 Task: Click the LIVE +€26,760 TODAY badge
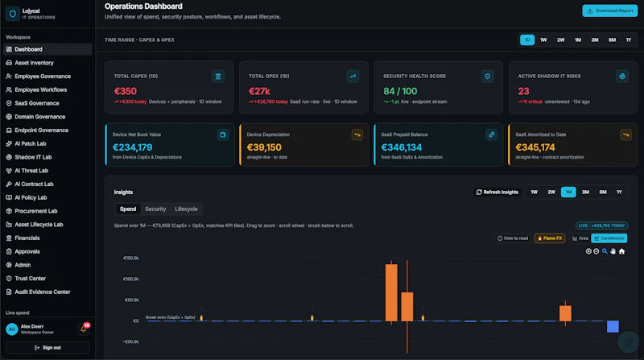pyautogui.click(x=601, y=226)
